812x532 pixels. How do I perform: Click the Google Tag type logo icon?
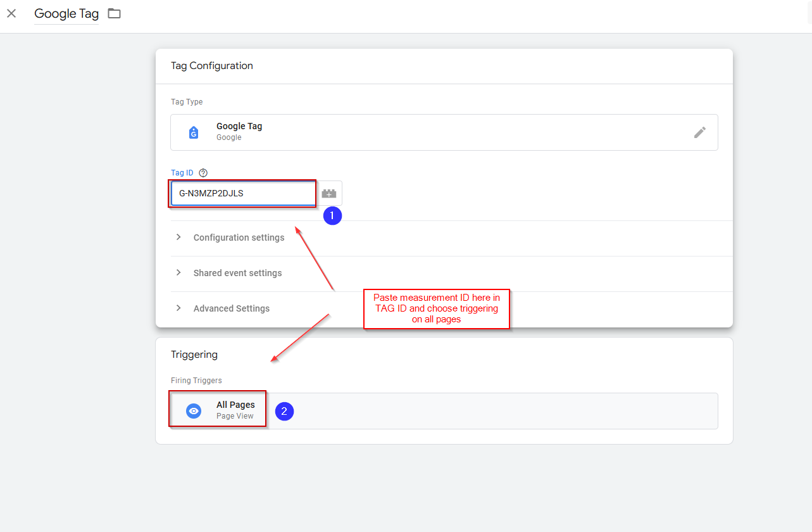point(194,132)
